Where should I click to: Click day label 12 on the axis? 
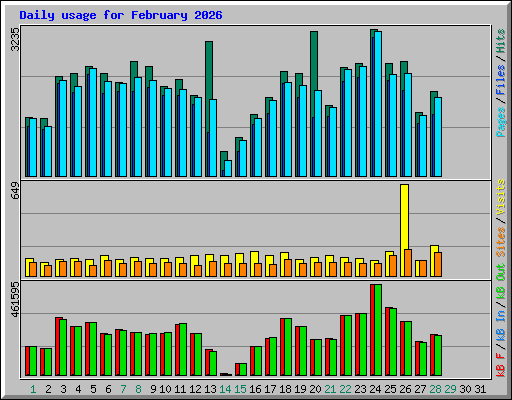(x=195, y=389)
